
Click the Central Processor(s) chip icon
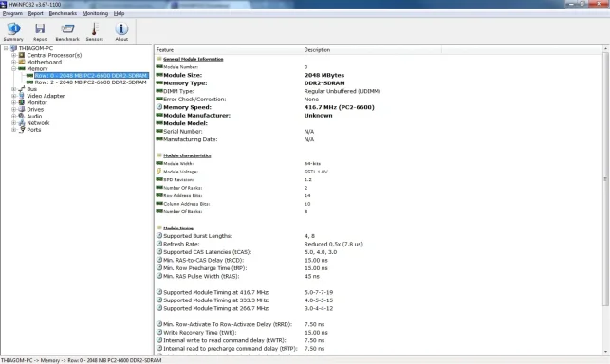(22, 55)
